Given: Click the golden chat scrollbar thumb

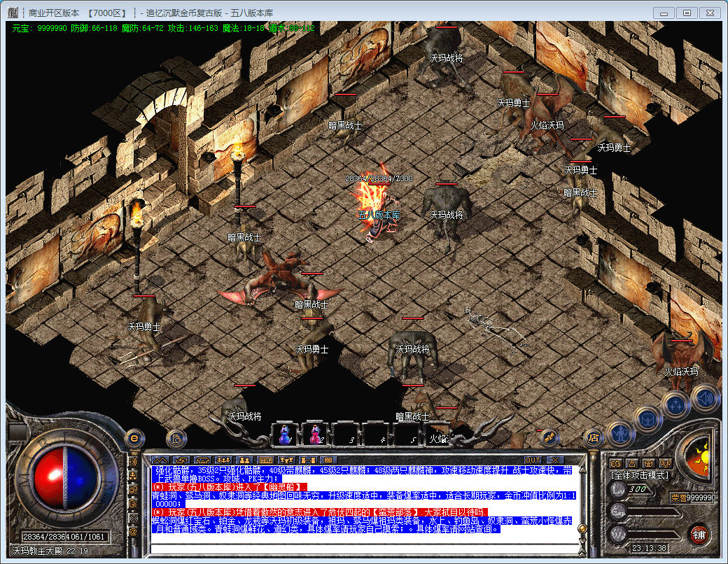Looking at the screenshot, I should [x=581, y=528].
